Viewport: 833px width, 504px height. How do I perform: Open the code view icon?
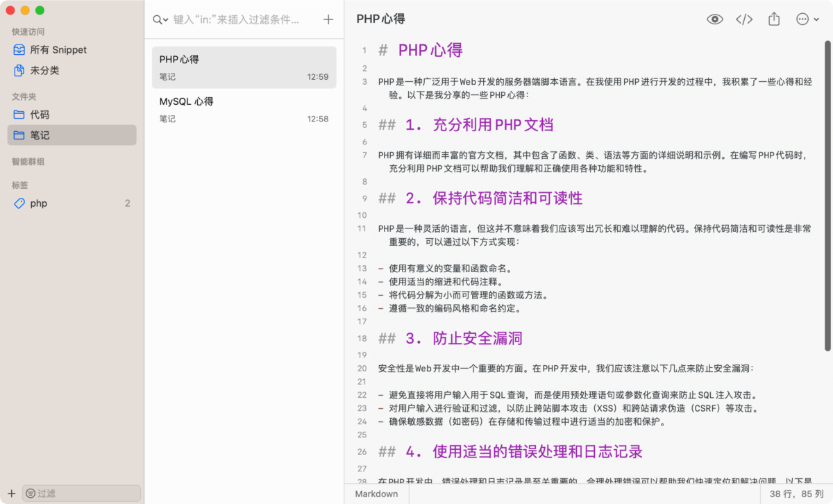[744, 19]
